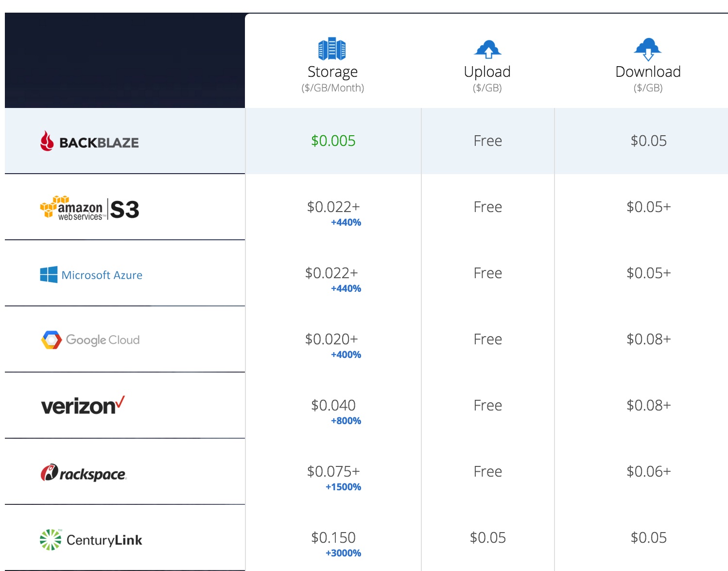Click the Microsoft Azure logo
The width and height of the screenshot is (728, 571).
point(91,275)
